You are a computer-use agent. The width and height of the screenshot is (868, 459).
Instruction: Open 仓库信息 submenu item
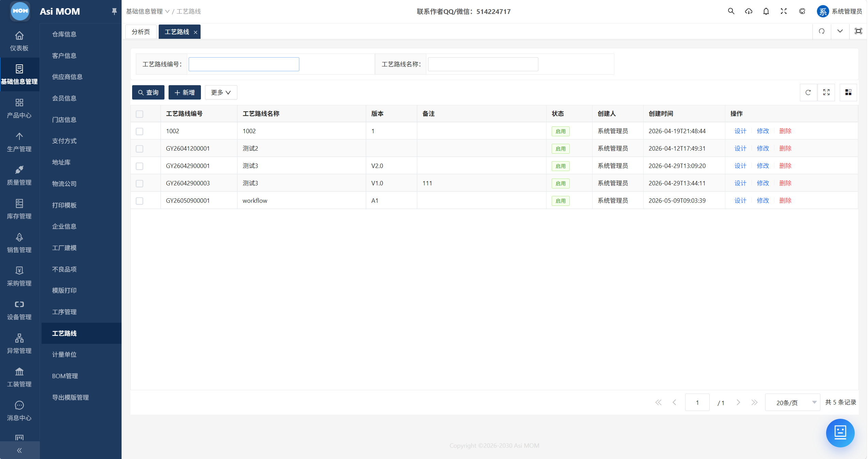point(64,34)
